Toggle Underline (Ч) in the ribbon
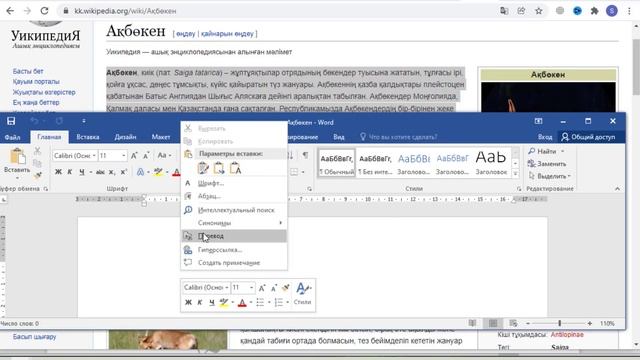The image size is (640, 360). (x=82, y=172)
